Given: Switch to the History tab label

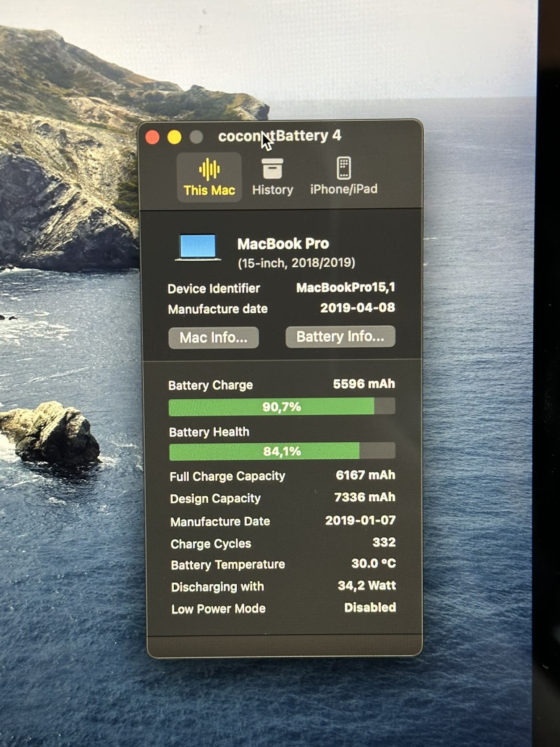Looking at the screenshot, I should 272,190.
